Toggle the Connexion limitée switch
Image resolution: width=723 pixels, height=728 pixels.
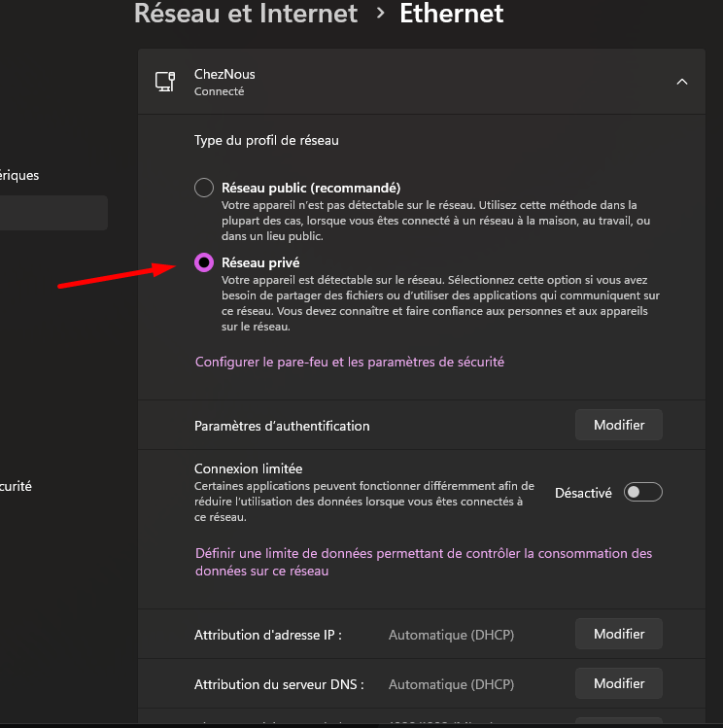pos(642,492)
